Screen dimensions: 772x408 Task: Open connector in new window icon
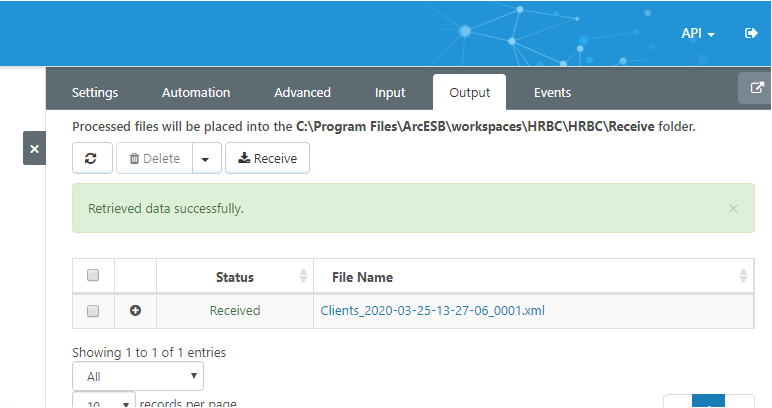pyautogui.click(x=757, y=88)
